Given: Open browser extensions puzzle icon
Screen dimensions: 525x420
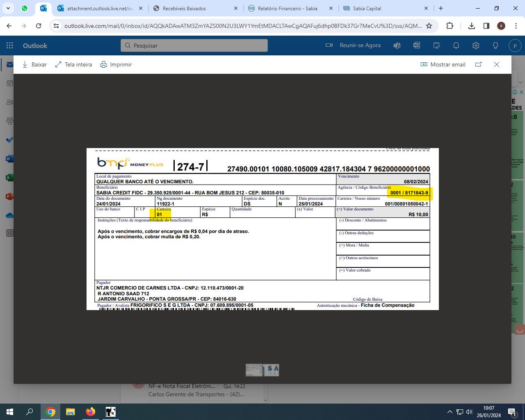Looking at the screenshot, I should click(450, 26).
